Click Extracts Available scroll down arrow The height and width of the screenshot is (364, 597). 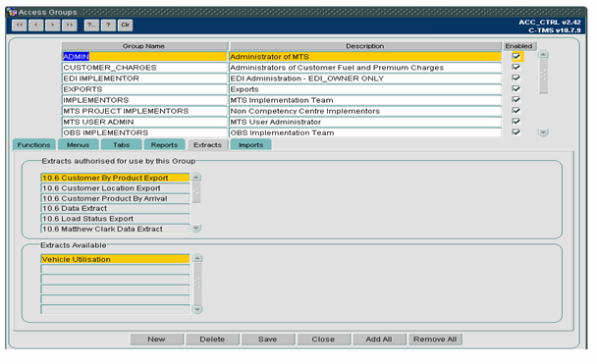tap(197, 309)
